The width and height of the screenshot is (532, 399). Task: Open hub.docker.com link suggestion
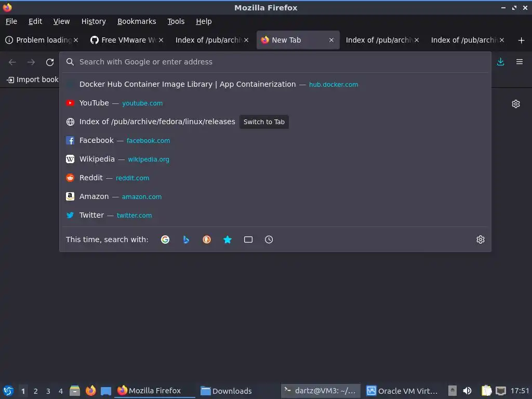[x=333, y=85]
